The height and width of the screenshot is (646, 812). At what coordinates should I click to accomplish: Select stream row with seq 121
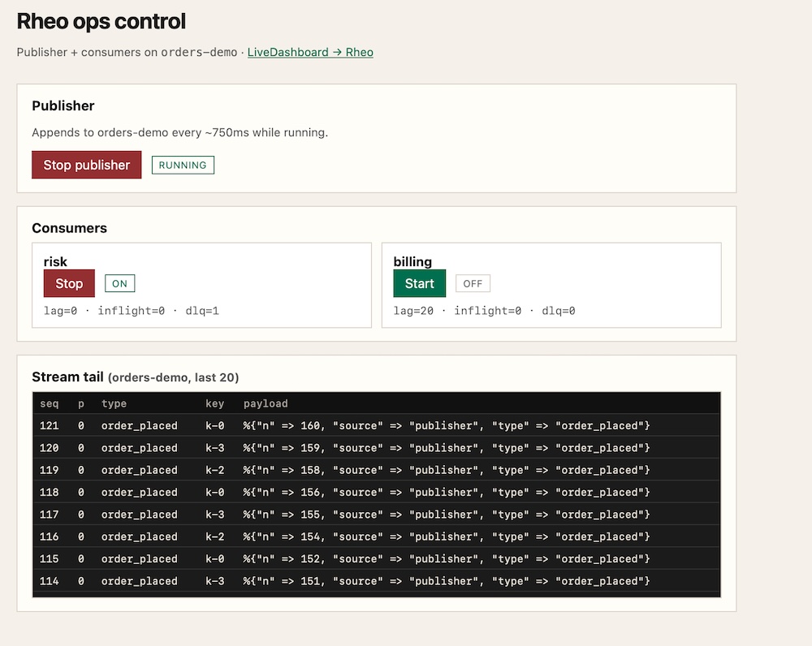377,425
